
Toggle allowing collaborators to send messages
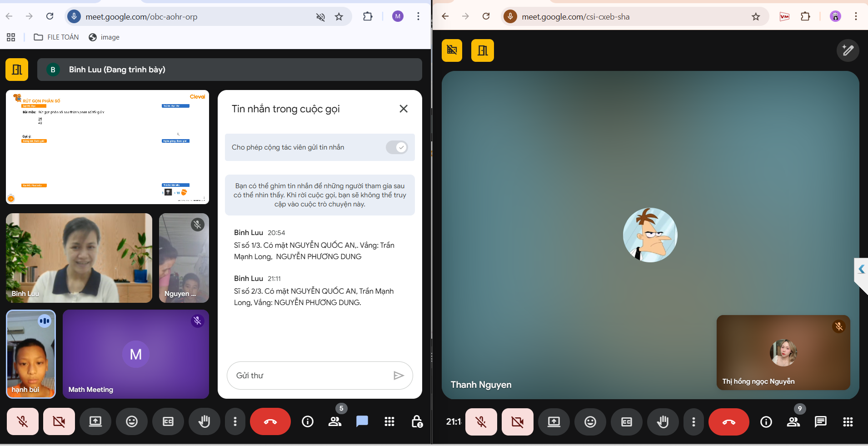tap(397, 147)
